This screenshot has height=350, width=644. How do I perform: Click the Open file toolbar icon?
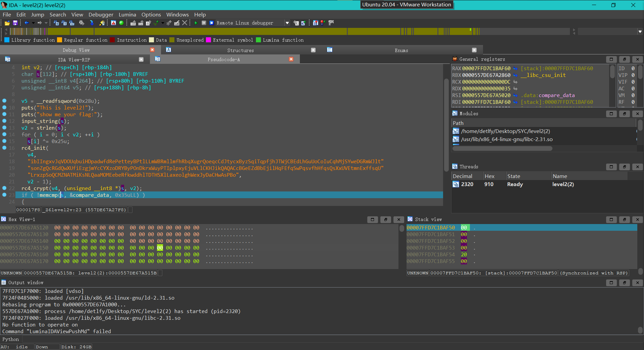click(7, 23)
